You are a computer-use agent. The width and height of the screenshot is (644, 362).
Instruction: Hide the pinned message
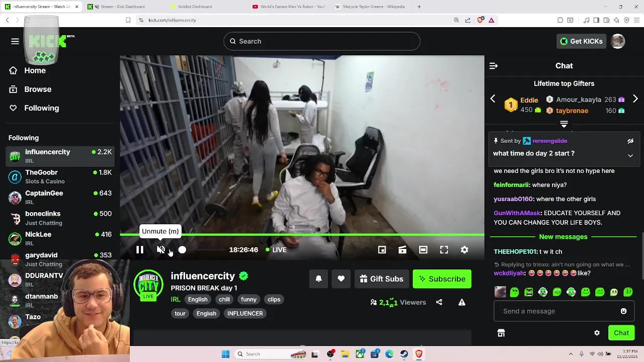[630, 141]
